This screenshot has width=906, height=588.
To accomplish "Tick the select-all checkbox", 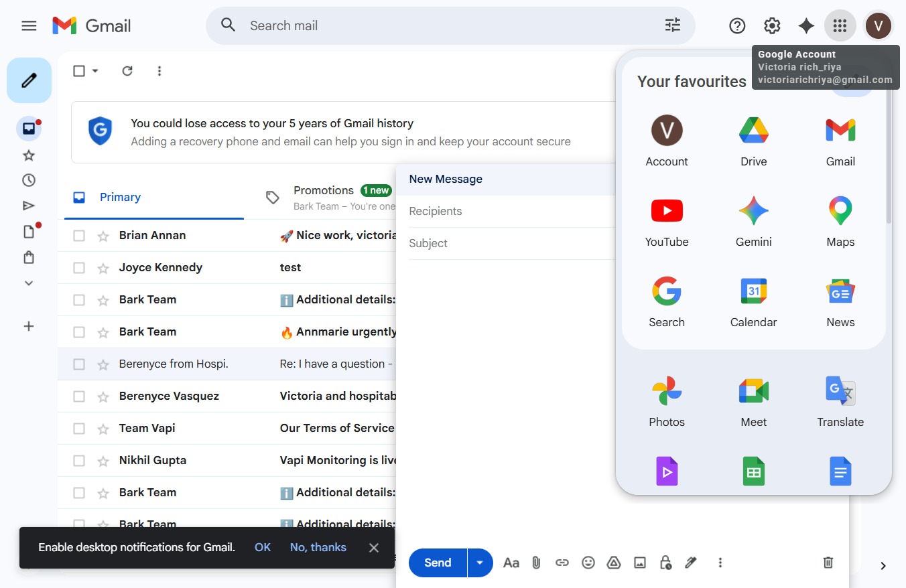I will click(79, 71).
